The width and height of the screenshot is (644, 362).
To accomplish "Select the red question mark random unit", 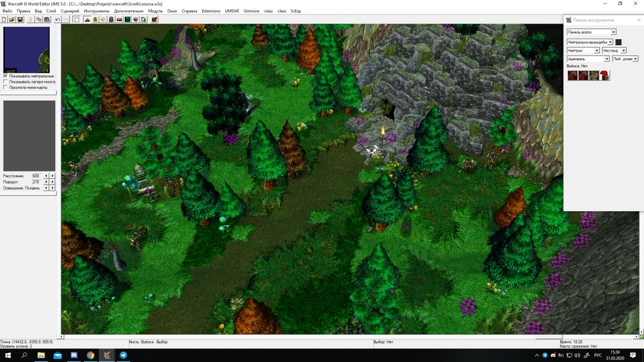I will tap(604, 75).
